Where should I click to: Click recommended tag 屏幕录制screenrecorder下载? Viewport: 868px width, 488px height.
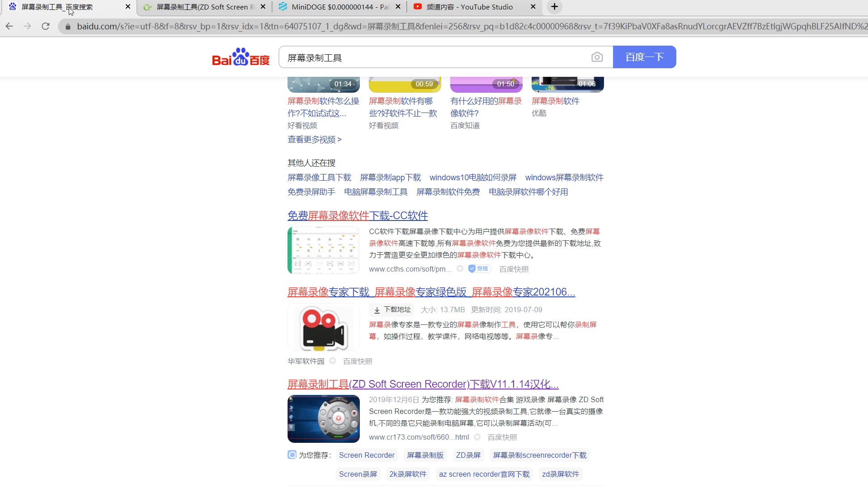click(x=539, y=455)
